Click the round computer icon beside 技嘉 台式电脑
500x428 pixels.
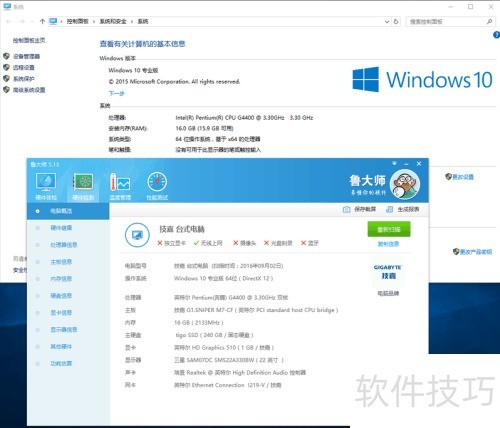point(137,235)
